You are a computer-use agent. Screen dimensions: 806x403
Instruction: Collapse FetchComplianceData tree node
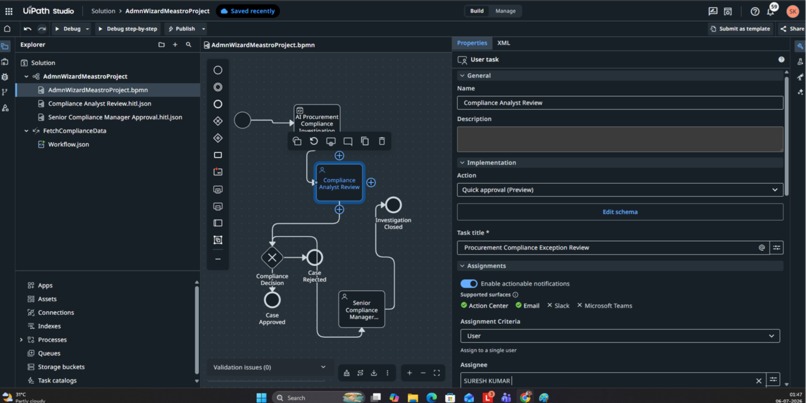point(26,131)
